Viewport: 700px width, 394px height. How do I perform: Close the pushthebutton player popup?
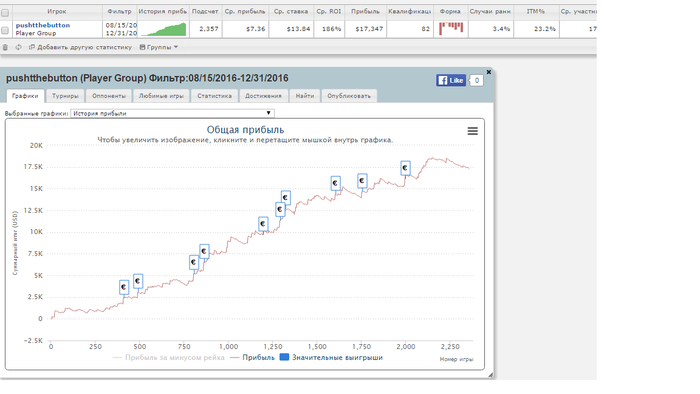[488, 72]
